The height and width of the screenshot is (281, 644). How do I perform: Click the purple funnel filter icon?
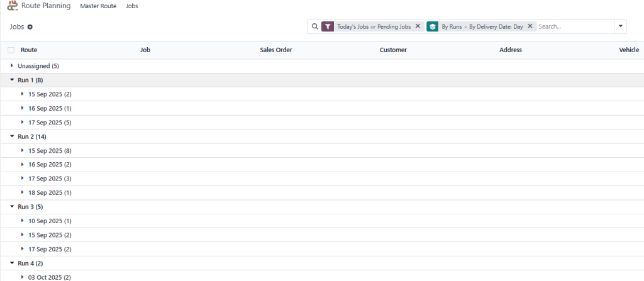327,26
